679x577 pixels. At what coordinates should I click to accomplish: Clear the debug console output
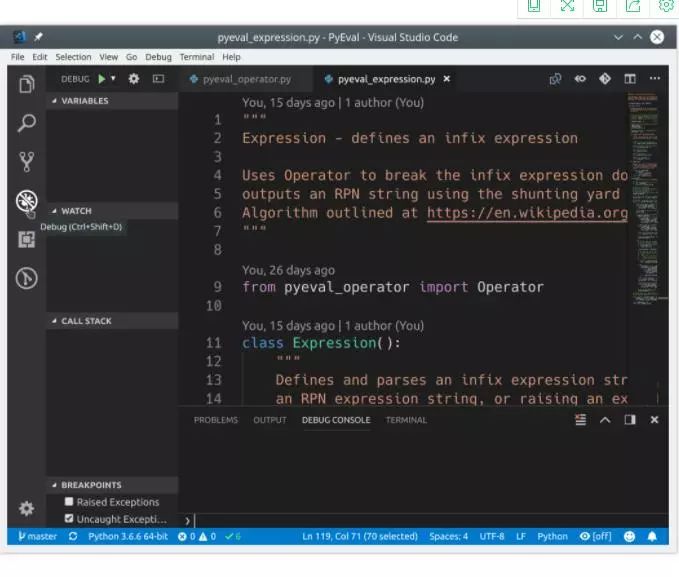point(580,420)
